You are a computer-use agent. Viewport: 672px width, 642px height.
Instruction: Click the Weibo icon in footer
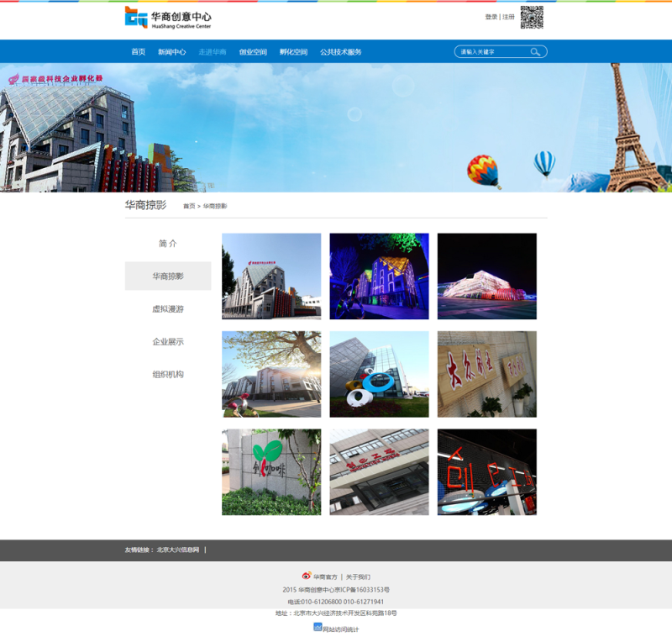pyautogui.click(x=307, y=576)
